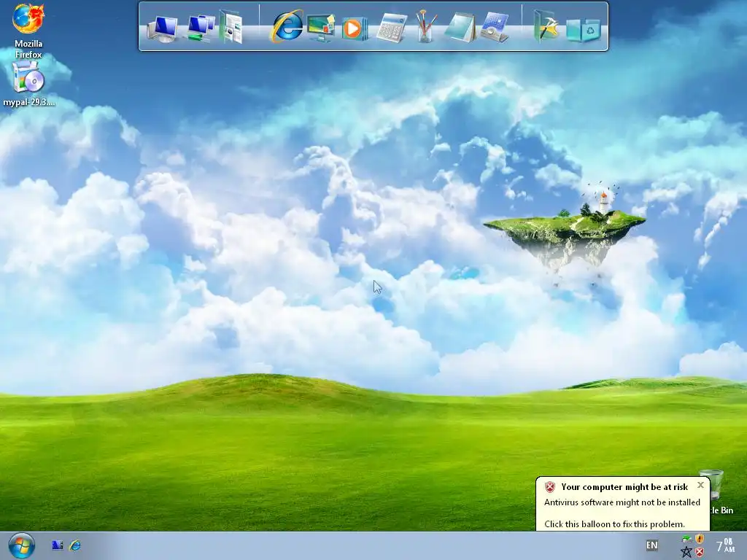747x560 pixels.
Task: Open the EN language bar indicator
Action: point(651,545)
